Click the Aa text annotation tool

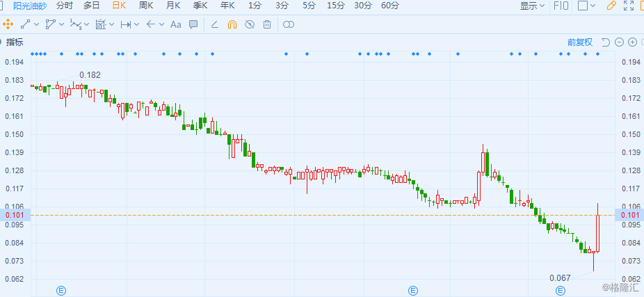click(x=175, y=24)
